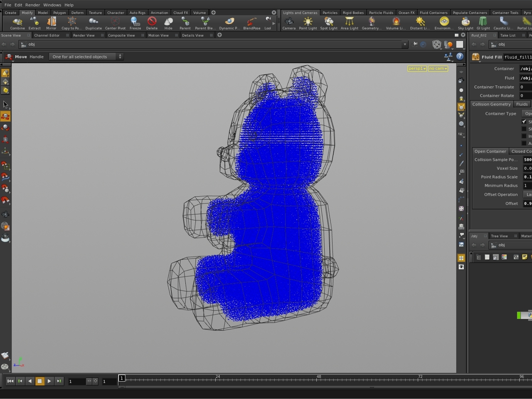Click the Combine shelf tool
The width and height of the screenshot is (532, 399).
pyautogui.click(x=17, y=23)
